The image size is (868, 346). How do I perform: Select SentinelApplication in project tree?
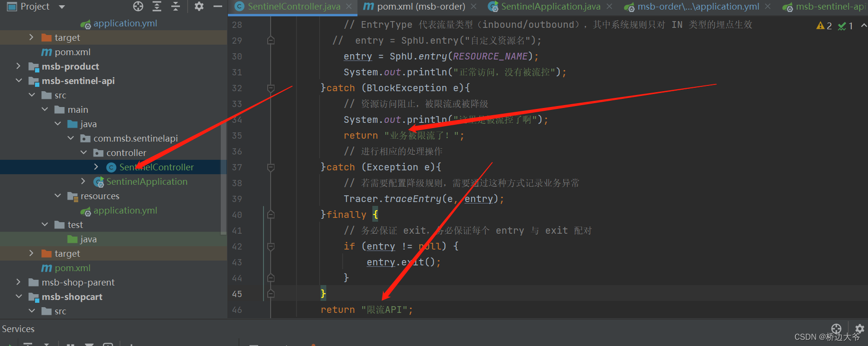(x=147, y=181)
